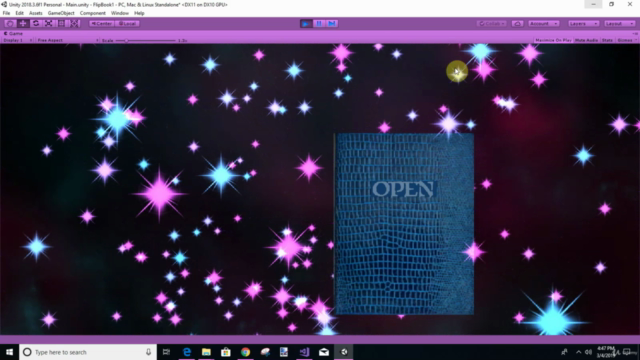Open the Display 1 dropdown
The width and height of the screenshot is (640, 360).
18,40
